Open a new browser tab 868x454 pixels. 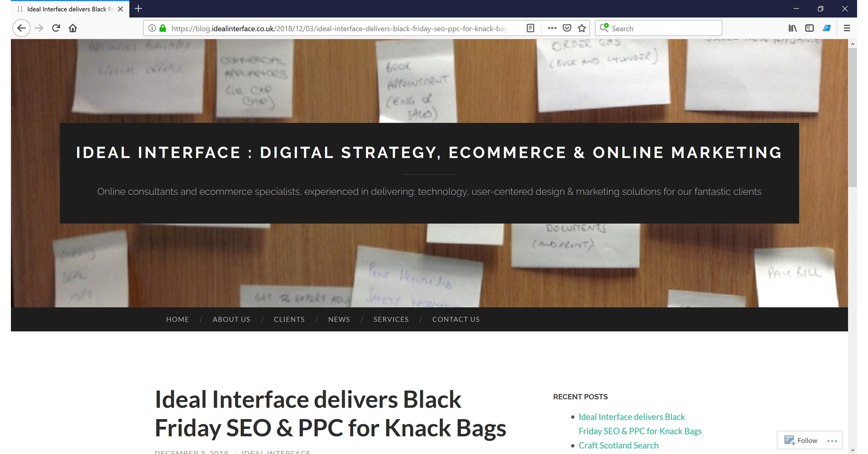tap(138, 9)
